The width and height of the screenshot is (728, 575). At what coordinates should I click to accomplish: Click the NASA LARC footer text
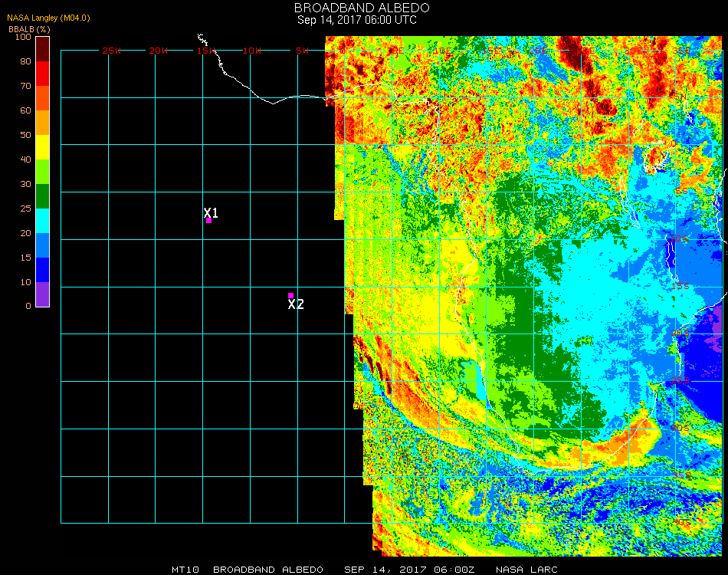(x=529, y=570)
